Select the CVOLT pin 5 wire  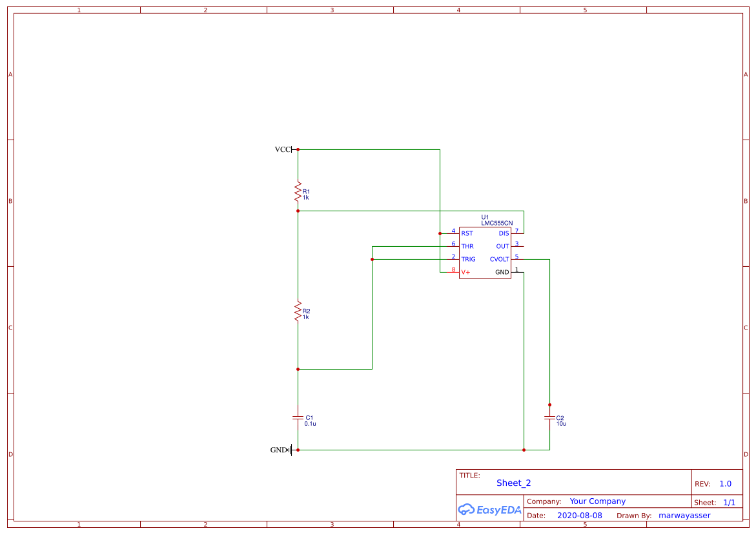pos(533,258)
